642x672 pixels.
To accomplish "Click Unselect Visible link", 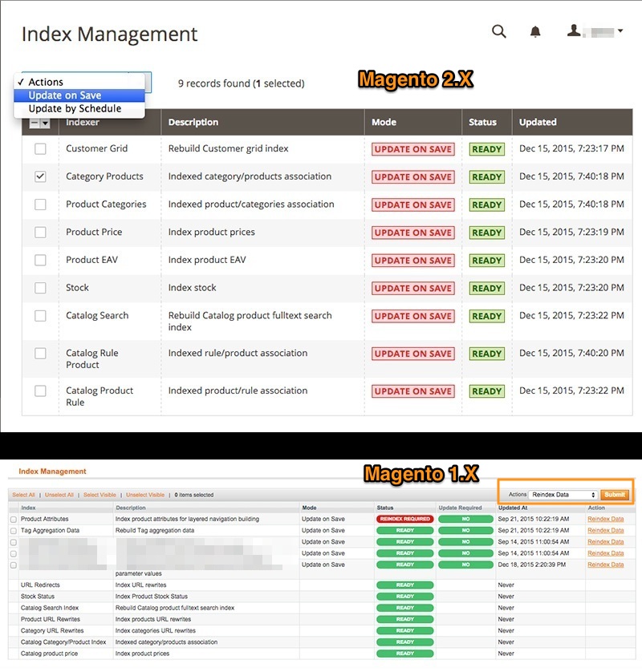I will 145,495.
